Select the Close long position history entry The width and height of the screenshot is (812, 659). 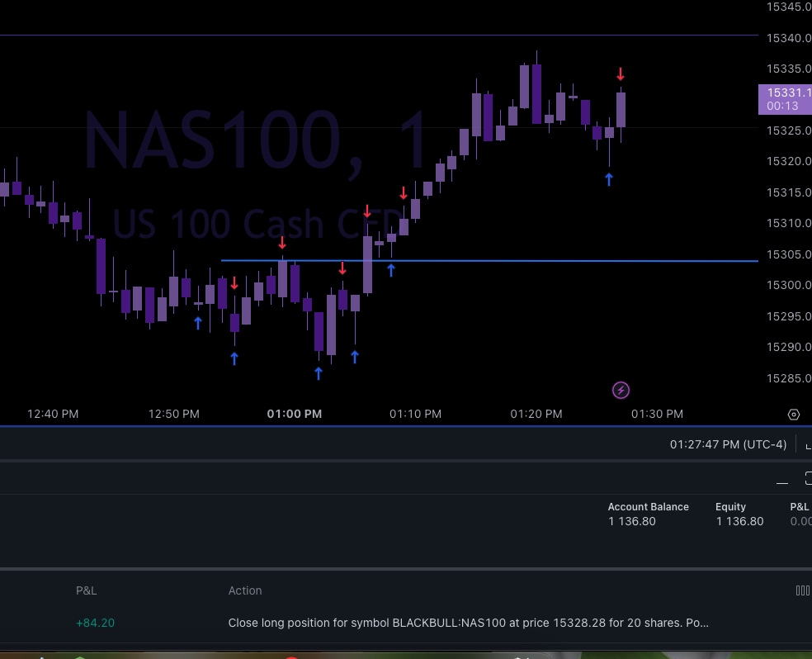click(x=468, y=623)
